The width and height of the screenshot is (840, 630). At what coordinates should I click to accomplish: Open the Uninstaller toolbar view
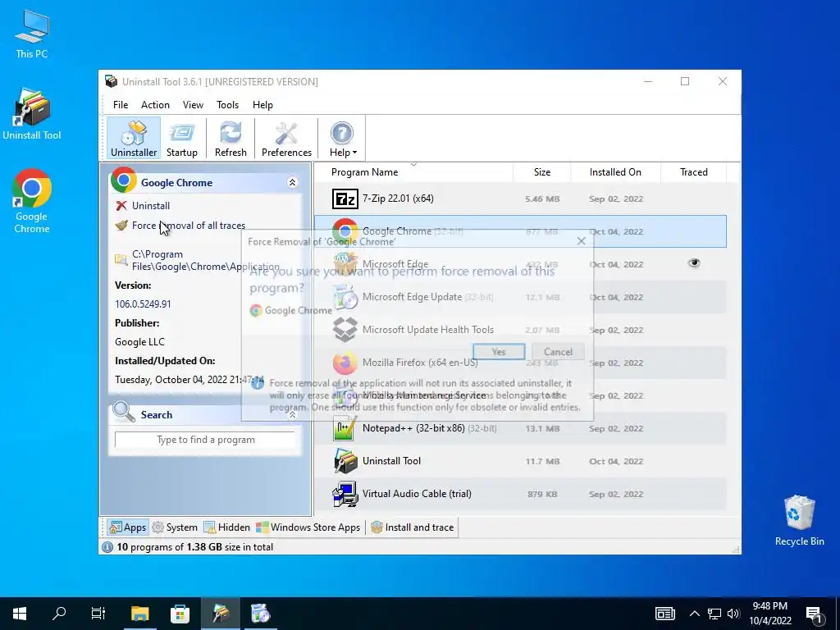click(x=134, y=138)
